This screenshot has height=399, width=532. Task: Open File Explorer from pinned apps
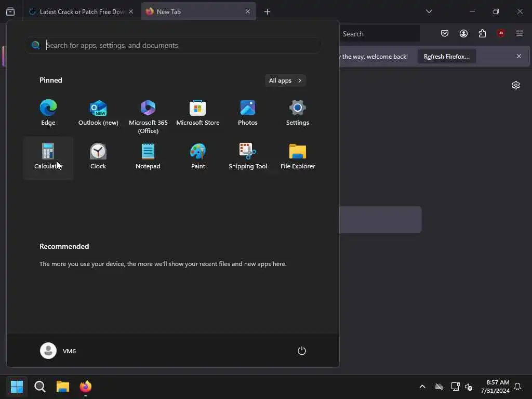(298, 157)
